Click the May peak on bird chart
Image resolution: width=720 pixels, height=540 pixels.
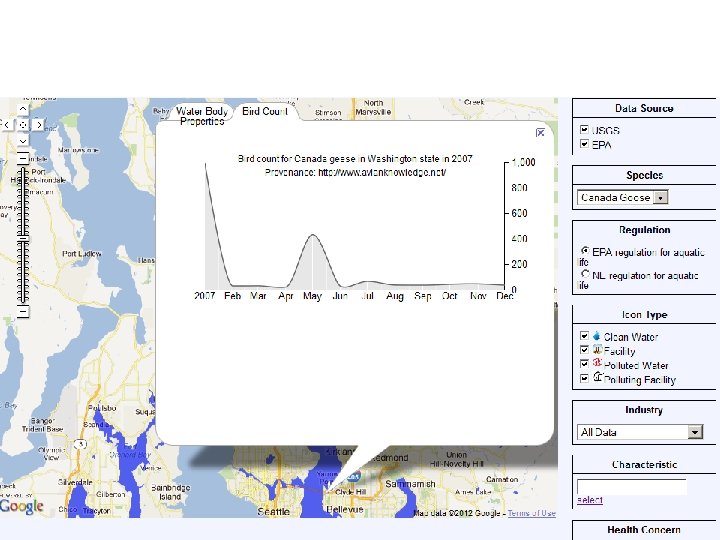point(313,235)
